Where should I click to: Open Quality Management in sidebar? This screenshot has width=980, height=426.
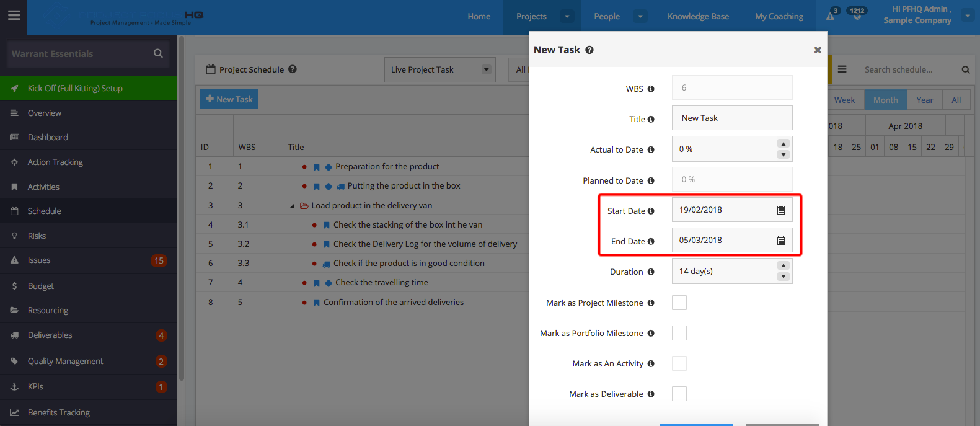(x=88, y=361)
